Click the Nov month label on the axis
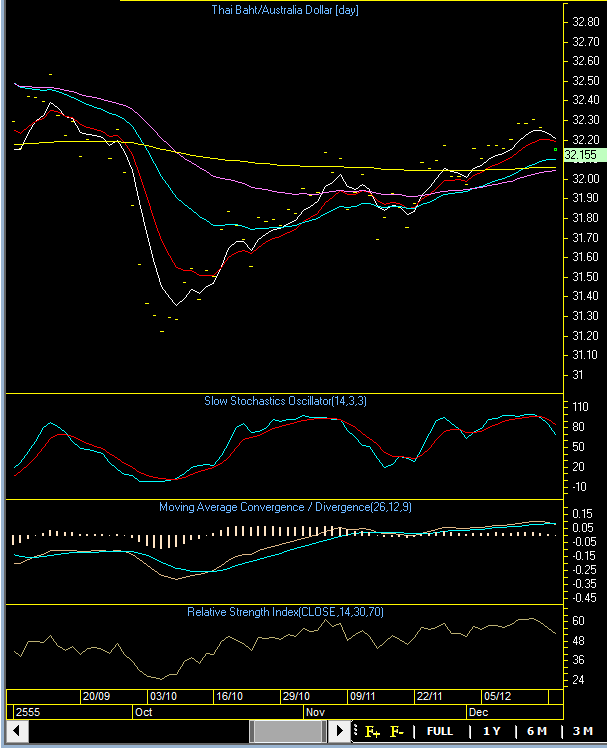This screenshot has height=748, width=607. [x=316, y=712]
